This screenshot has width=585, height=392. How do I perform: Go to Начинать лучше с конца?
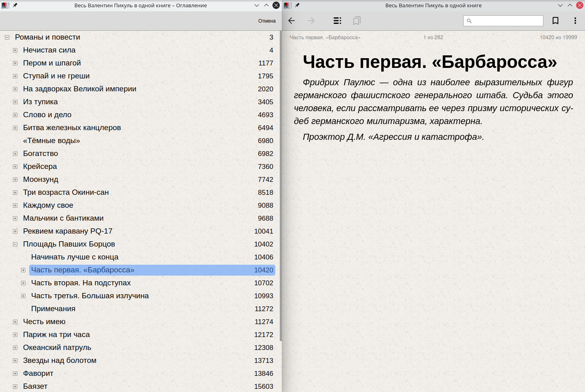(x=75, y=257)
